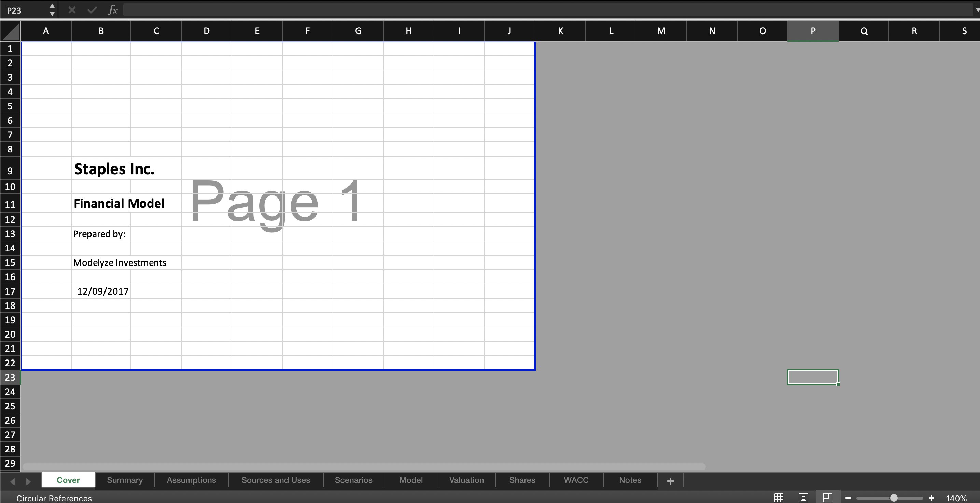Select column K header
This screenshot has width=980, height=503.
[560, 31]
